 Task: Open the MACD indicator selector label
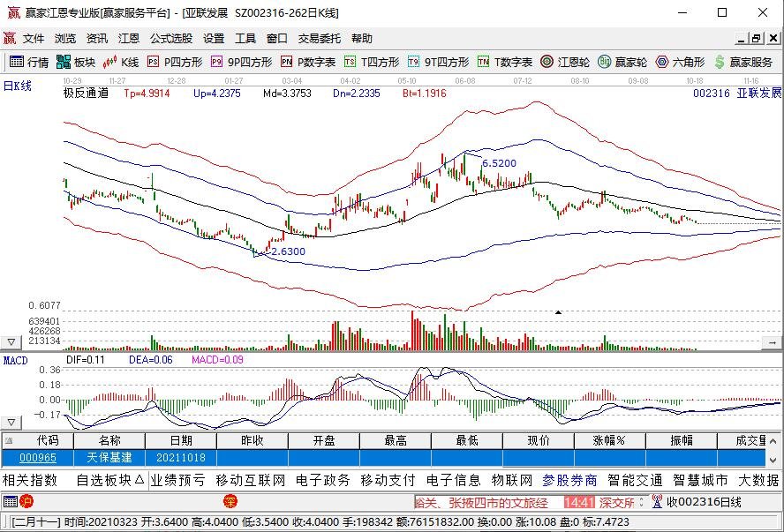[x=16, y=360]
